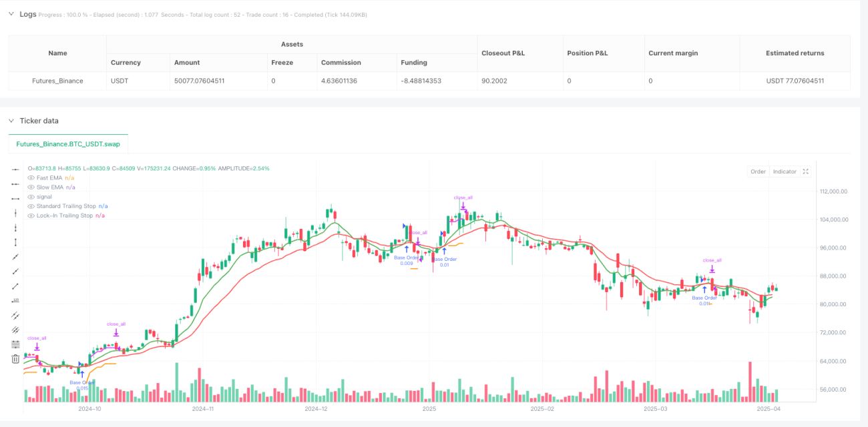Toggle visibility of Fast EMA indicator
Image resolution: width=868 pixels, height=427 pixels.
31,178
